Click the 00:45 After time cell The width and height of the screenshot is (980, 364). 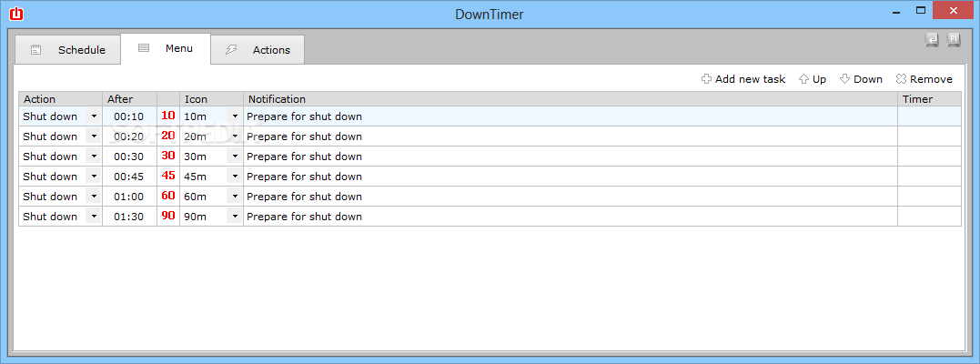coord(129,177)
